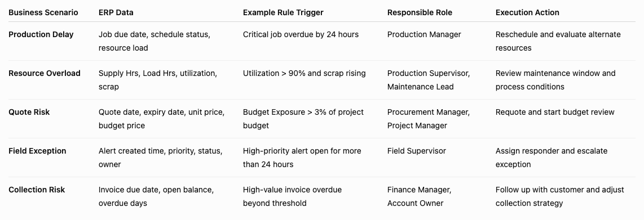Click the Business Scenario column header

pyautogui.click(x=43, y=12)
